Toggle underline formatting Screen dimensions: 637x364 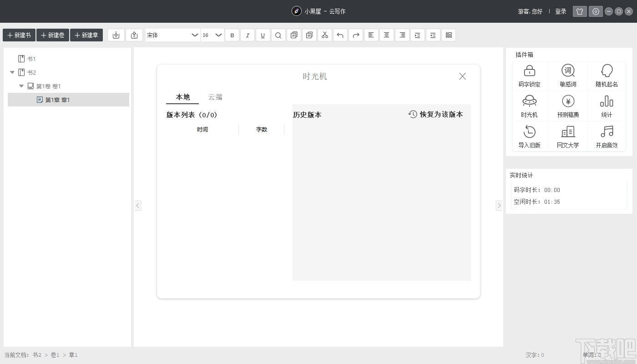pyautogui.click(x=263, y=35)
